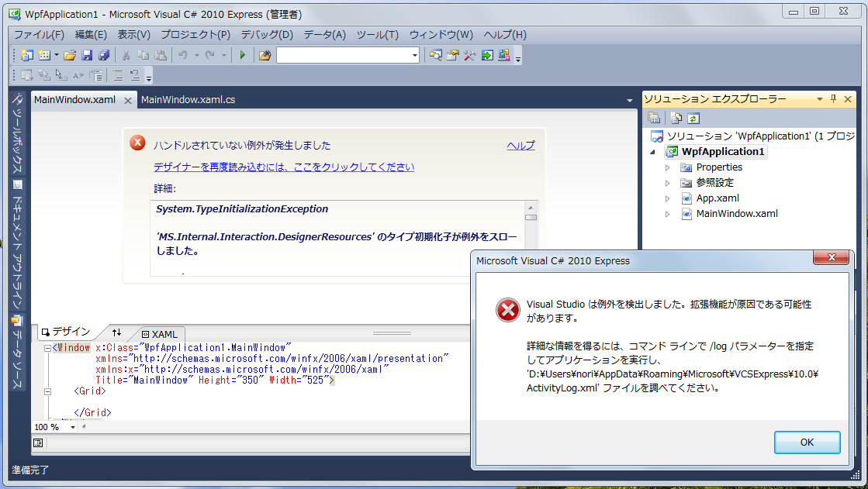Click the Save floppy disk icon
This screenshot has height=489, width=868.
[87, 55]
